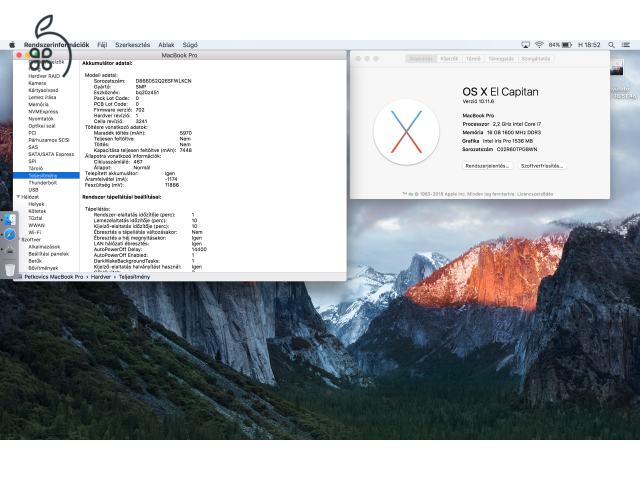Image resolution: width=640 pixels, height=480 pixels.
Task: Open the AirPlay display menu icon
Action: [x=525, y=45]
